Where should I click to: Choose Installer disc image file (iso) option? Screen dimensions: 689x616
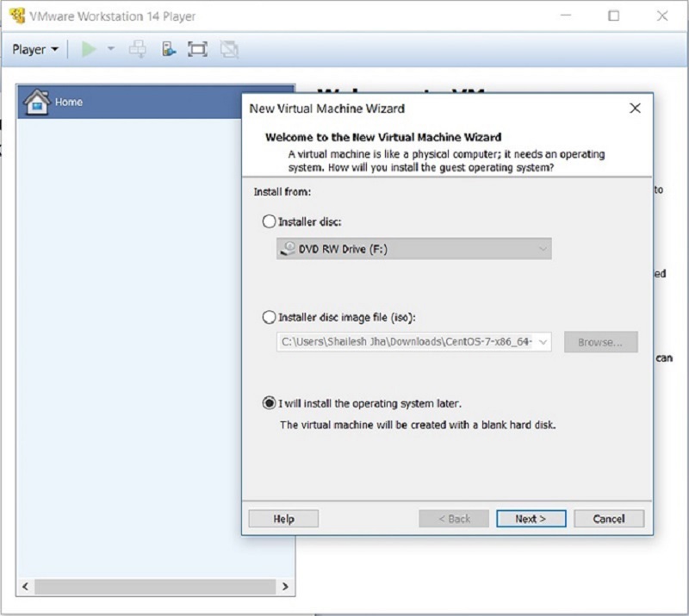(269, 317)
